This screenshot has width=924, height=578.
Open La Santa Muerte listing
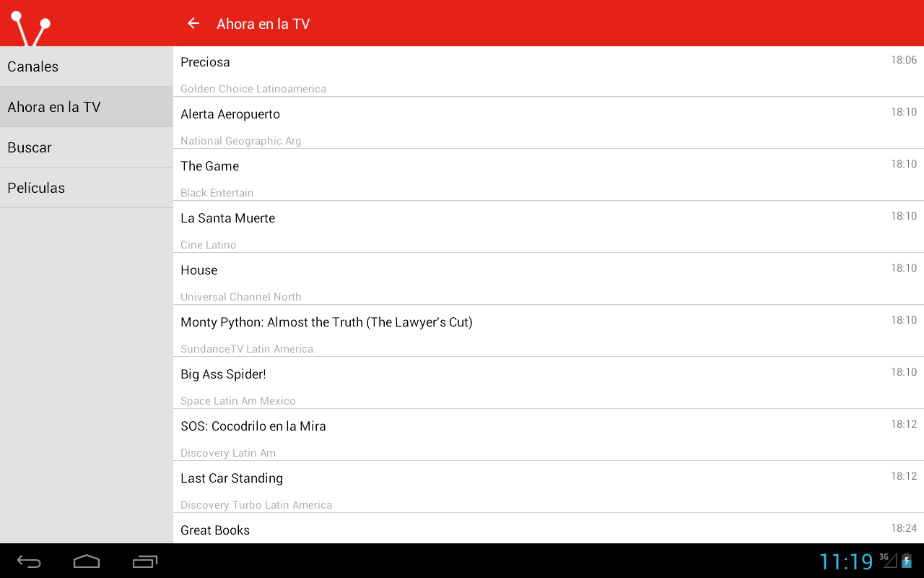tap(549, 227)
